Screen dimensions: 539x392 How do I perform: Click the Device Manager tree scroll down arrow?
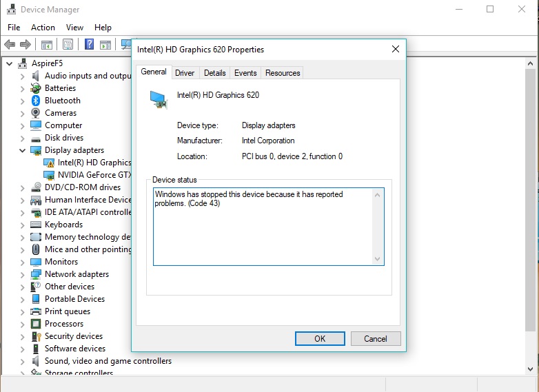[530, 369]
